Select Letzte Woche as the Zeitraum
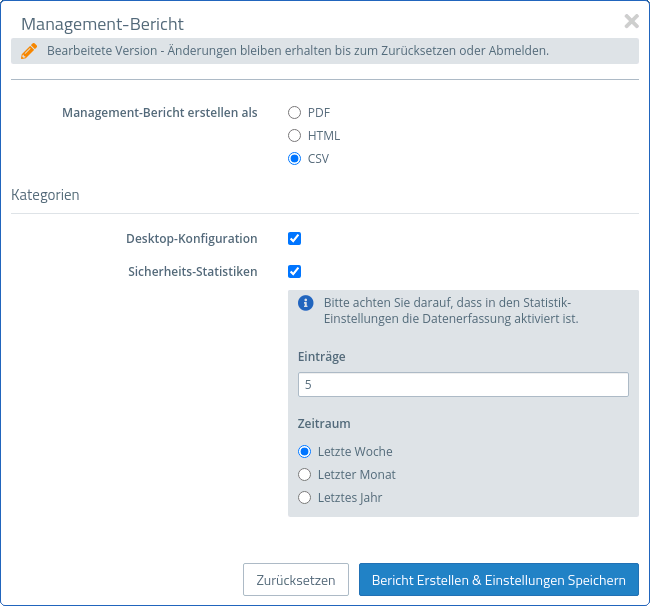The height and width of the screenshot is (606, 650). 305,451
